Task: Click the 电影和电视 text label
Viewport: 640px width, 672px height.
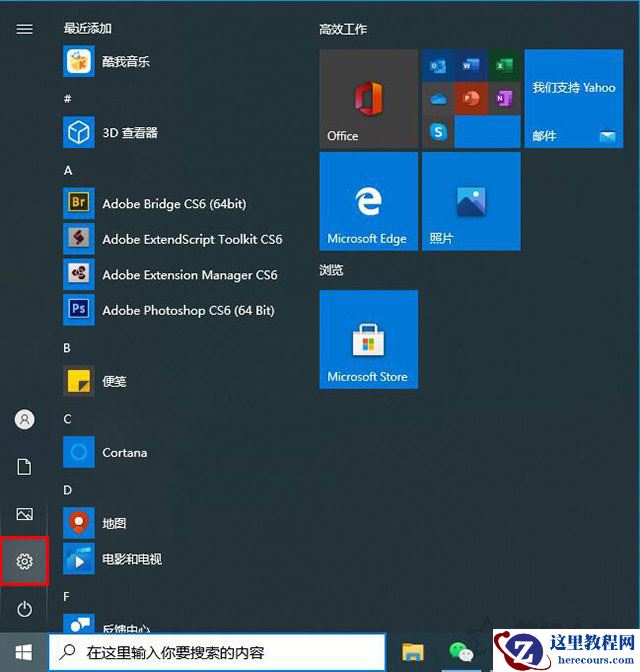Action: tap(132, 559)
